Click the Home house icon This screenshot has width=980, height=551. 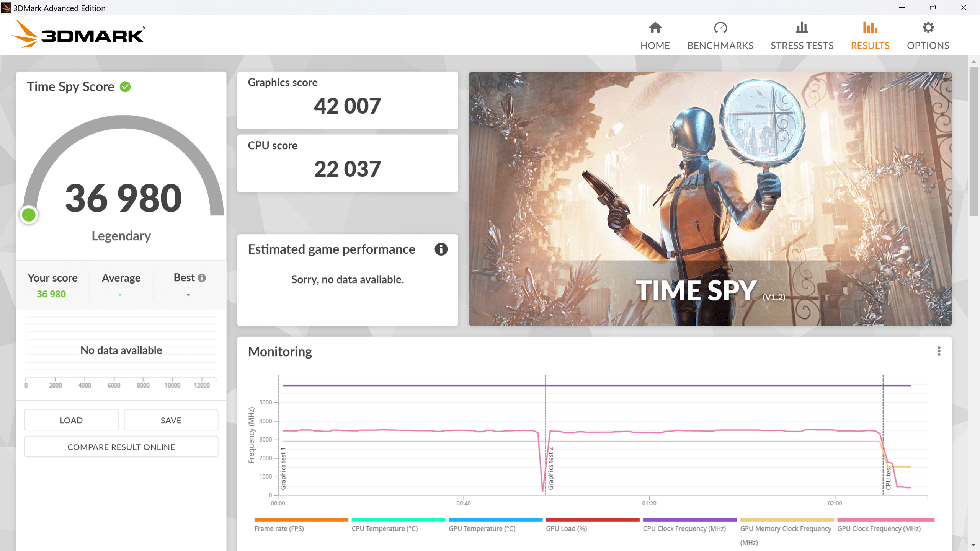(655, 28)
